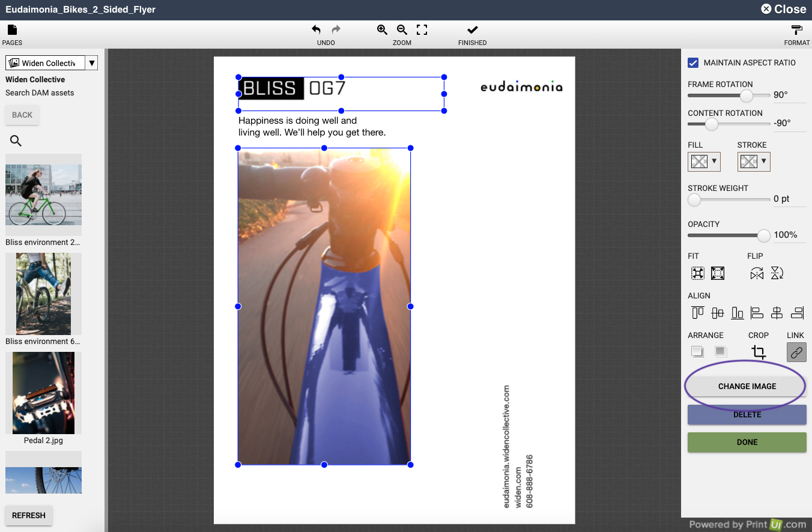Click the Refresh button
The image size is (812, 532).
[x=29, y=515]
